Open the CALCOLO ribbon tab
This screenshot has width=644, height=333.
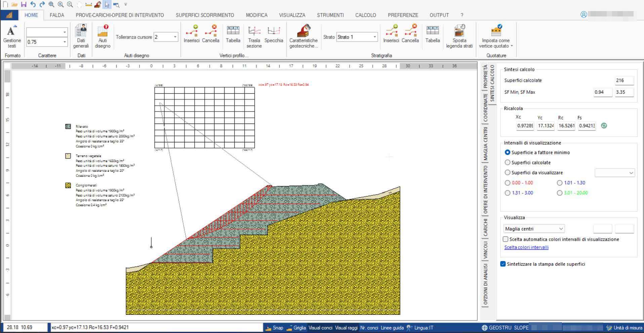coord(365,15)
